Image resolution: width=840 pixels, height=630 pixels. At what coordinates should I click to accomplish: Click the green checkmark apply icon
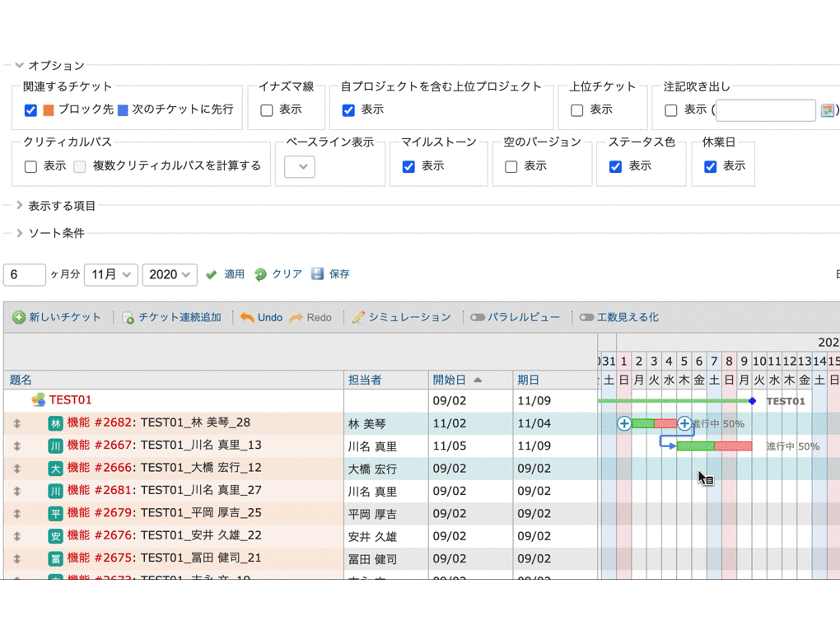(211, 274)
